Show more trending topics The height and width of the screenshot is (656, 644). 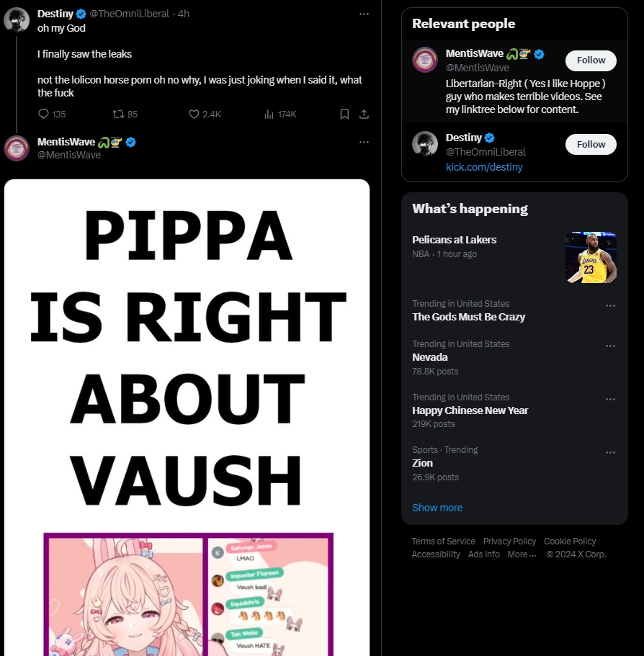pos(437,508)
